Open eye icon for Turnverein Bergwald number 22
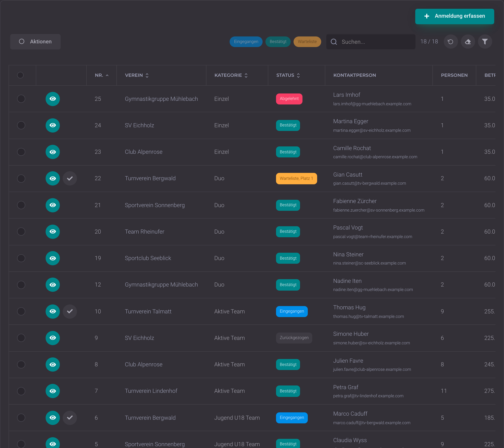This screenshot has height=448, width=504. pyautogui.click(x=53, y=178)
